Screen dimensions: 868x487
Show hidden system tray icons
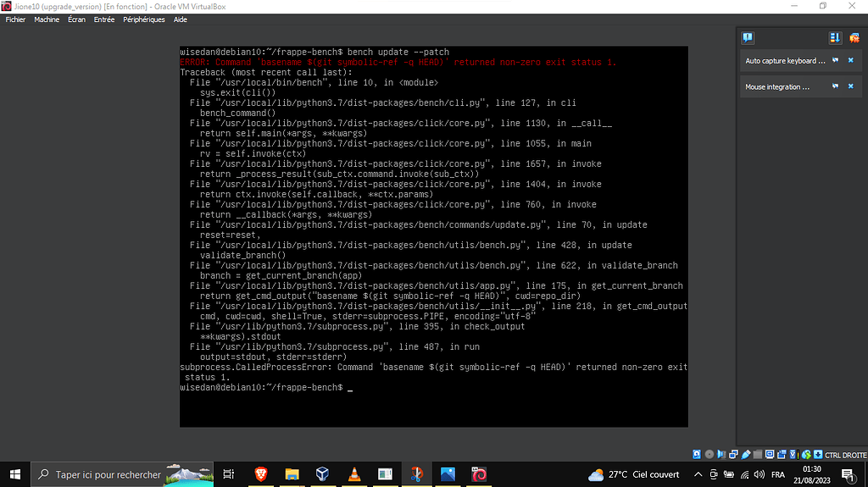pyautogui.click(x=698, y=474)
